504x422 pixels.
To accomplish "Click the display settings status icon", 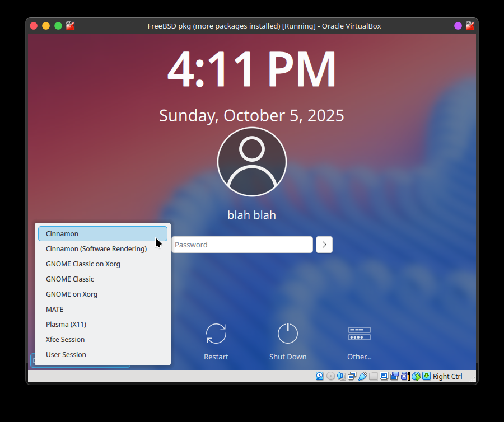I will pyautogui.click(x=384, y=376).
